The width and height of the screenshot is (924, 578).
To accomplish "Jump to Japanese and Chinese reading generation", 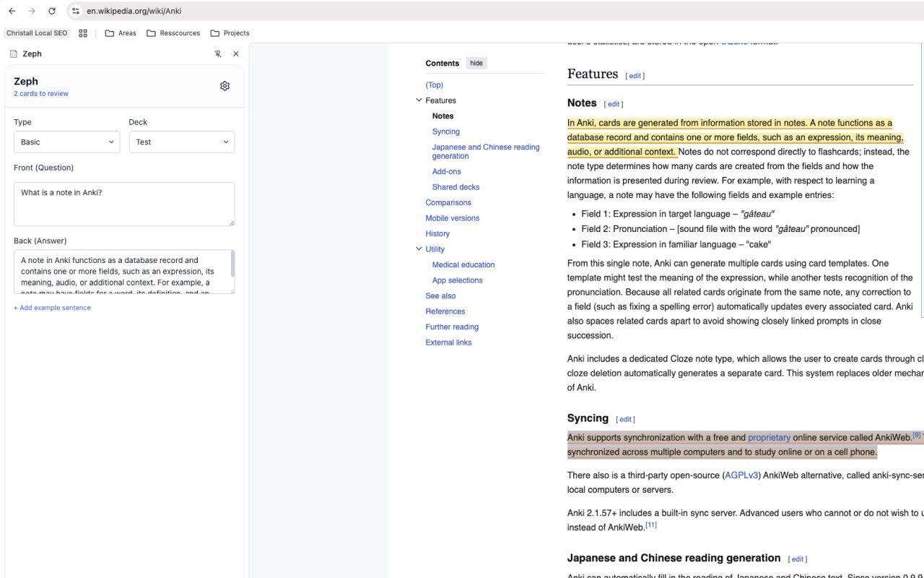I will [486, 152].
